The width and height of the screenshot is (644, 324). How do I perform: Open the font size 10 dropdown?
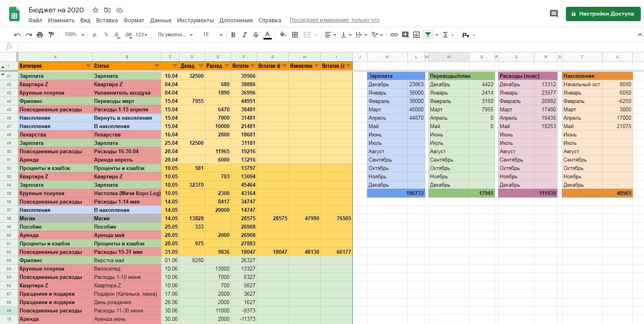coord(212,35)
